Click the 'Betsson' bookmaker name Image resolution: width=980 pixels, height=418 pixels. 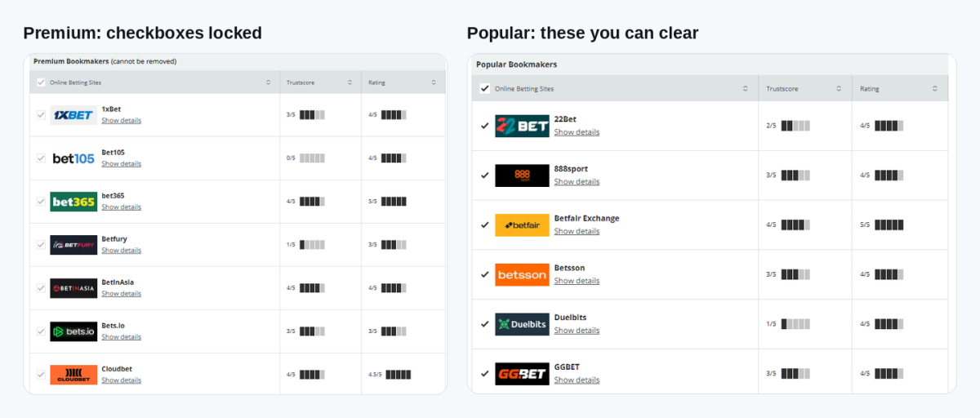pyautogui.click(x=569, y=268)
